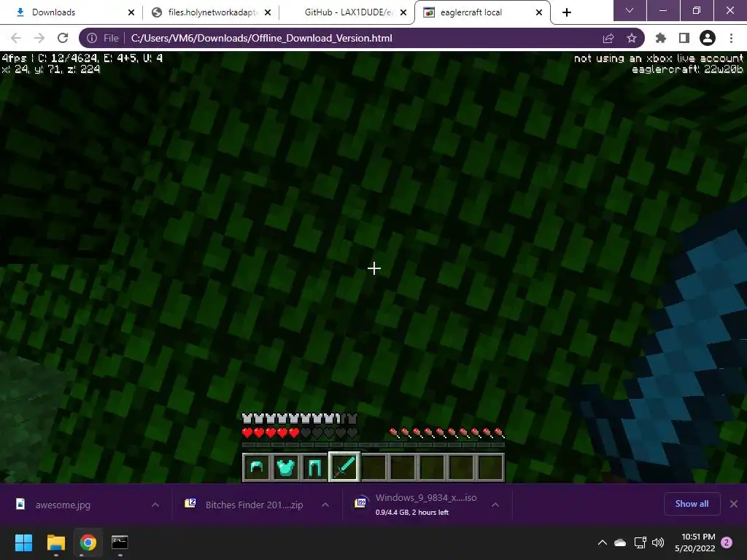747x560 pixels.
Task: Click the red hearts health bar
Action: pyautogui.click(x=300, y=433)
